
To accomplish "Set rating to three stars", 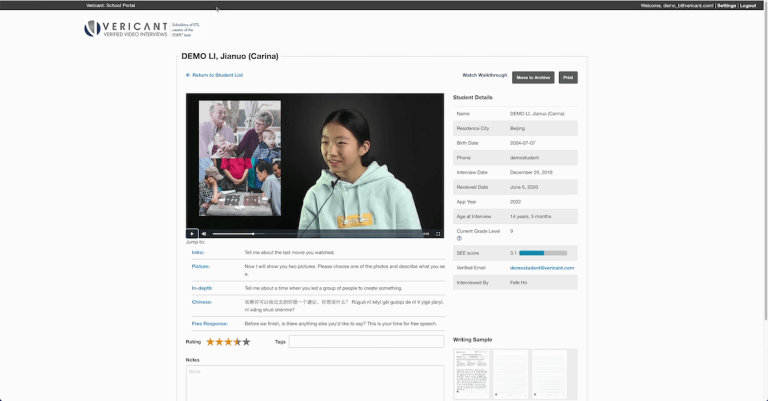I will point(228,342).
